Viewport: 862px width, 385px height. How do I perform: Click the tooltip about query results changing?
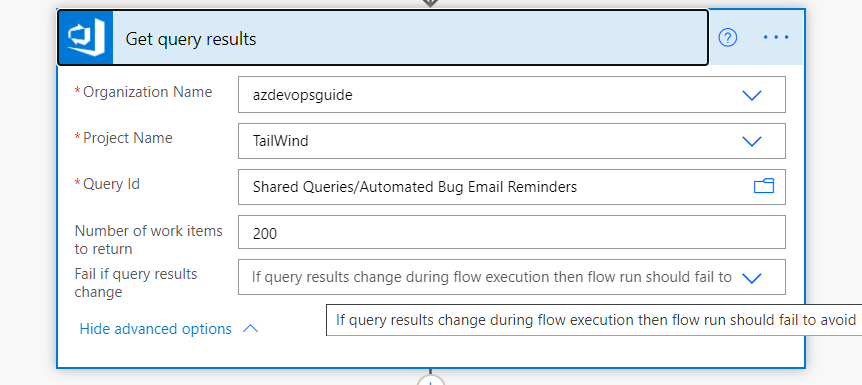594,320
